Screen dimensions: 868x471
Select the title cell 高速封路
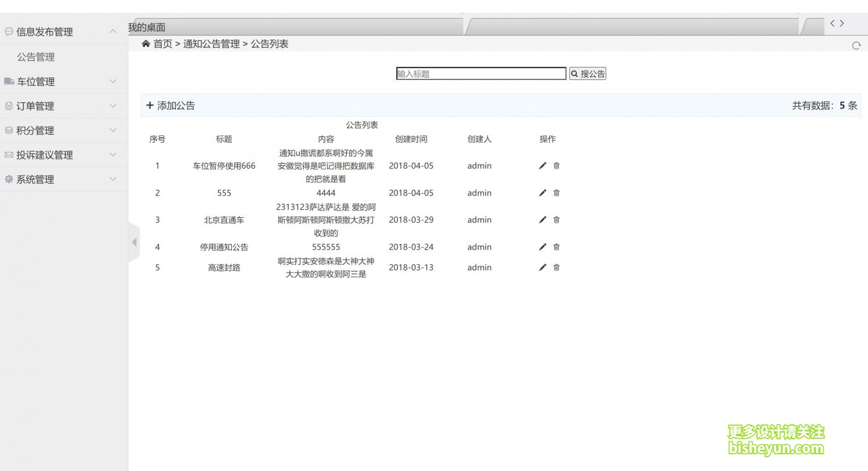click(x=224, y=267)
